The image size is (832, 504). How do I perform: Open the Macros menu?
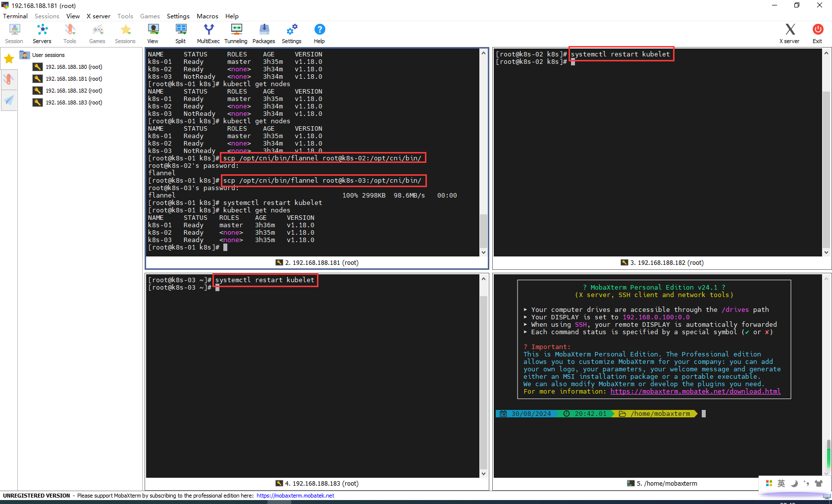pos(208,16)
